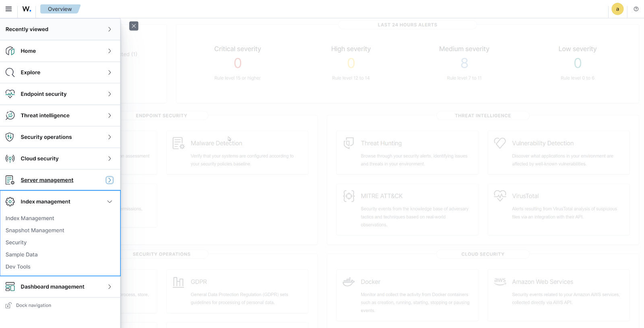Image resolution: width=644 pixels, height=328 pixels.
Task: Close the navigation flyout panel
Action: 134,26
